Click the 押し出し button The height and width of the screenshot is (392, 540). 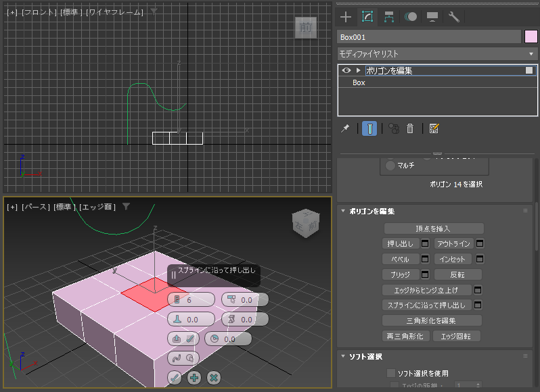pyautogui.click(x=401, y=244)
